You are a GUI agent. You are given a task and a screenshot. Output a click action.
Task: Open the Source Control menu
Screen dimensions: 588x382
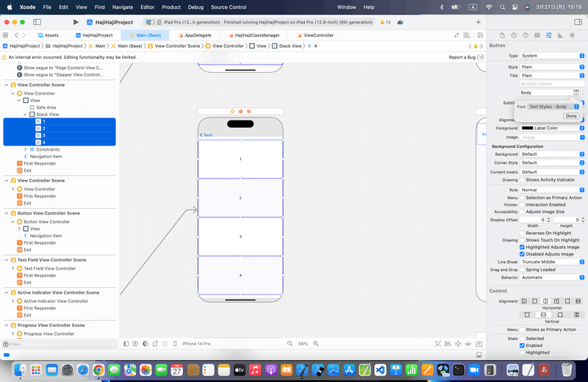229,7
